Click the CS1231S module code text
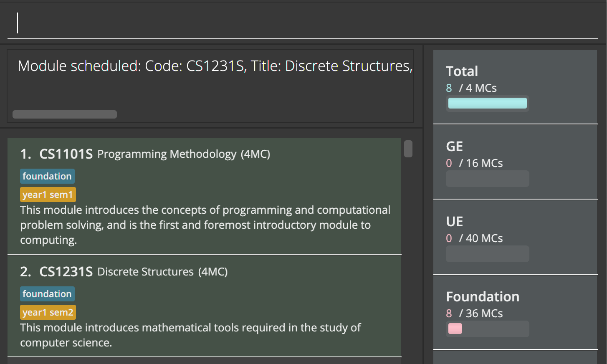The image size is (607, 364). point(66,272)
